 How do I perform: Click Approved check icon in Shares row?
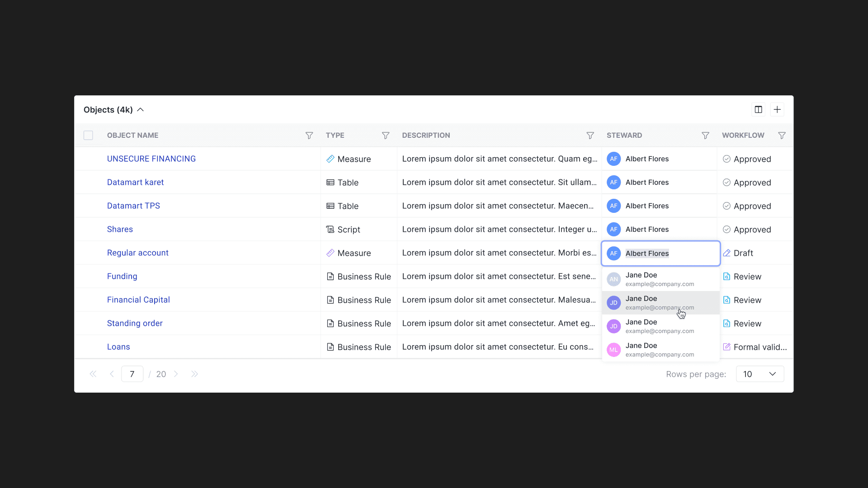click(x=726, y=230)
